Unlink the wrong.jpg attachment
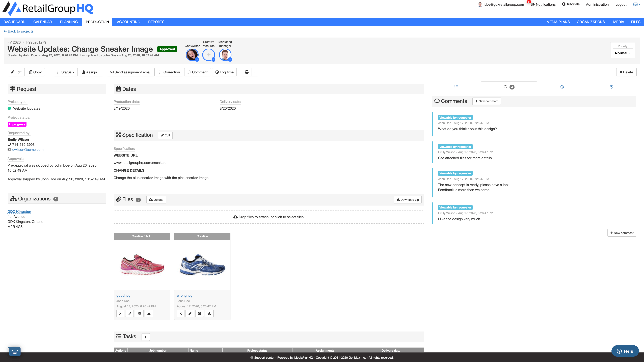This screenshot has width=644, height=362. (200, 313)
